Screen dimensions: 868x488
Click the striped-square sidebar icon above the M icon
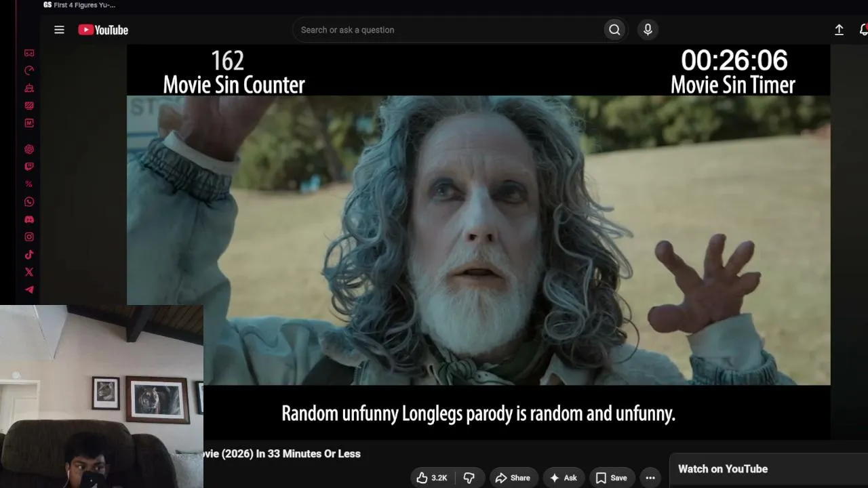coord(29,106)
